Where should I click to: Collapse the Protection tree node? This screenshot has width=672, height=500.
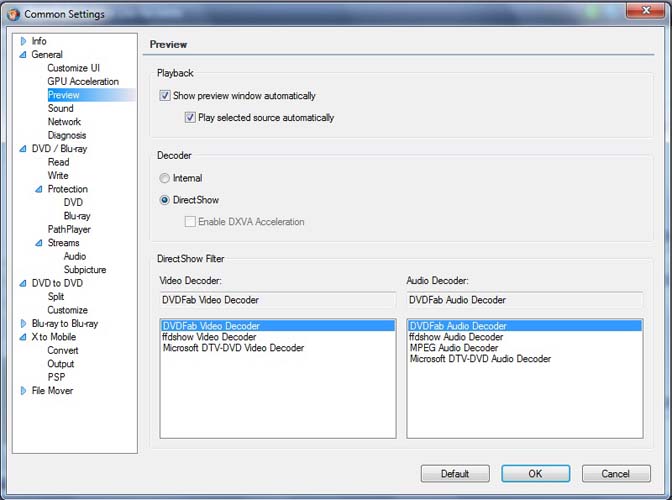(39, 189)
